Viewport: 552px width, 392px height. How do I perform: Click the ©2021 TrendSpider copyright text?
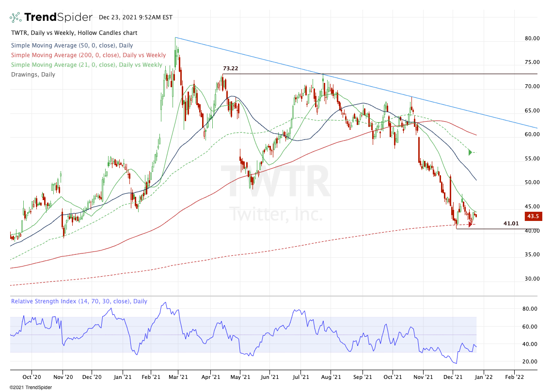31,388
